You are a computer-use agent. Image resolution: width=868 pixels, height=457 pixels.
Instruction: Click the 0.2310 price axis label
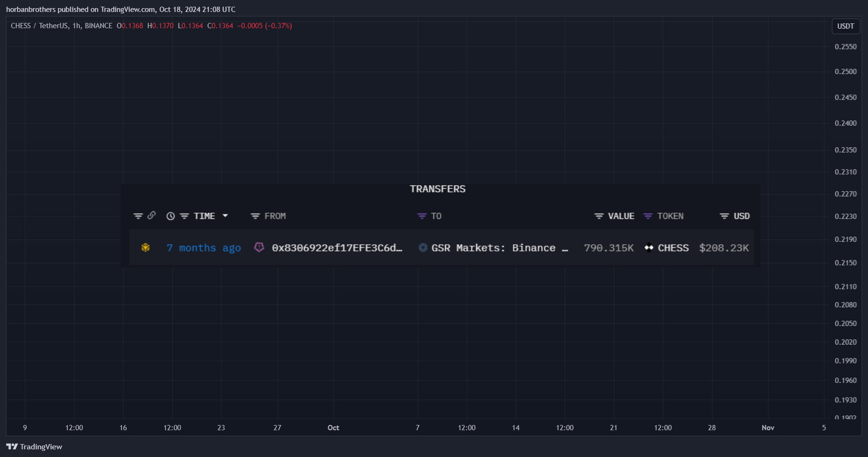(x=846, y=172)
